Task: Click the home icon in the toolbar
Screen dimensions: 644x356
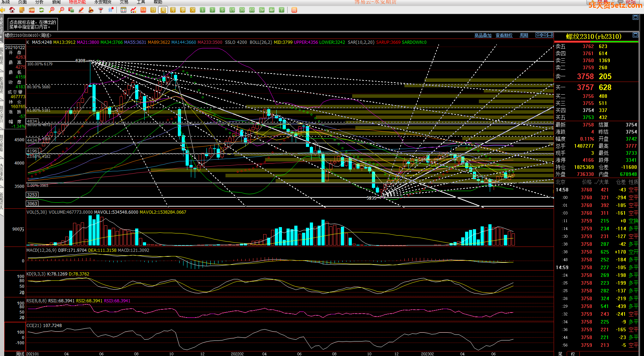Action: 12,10
